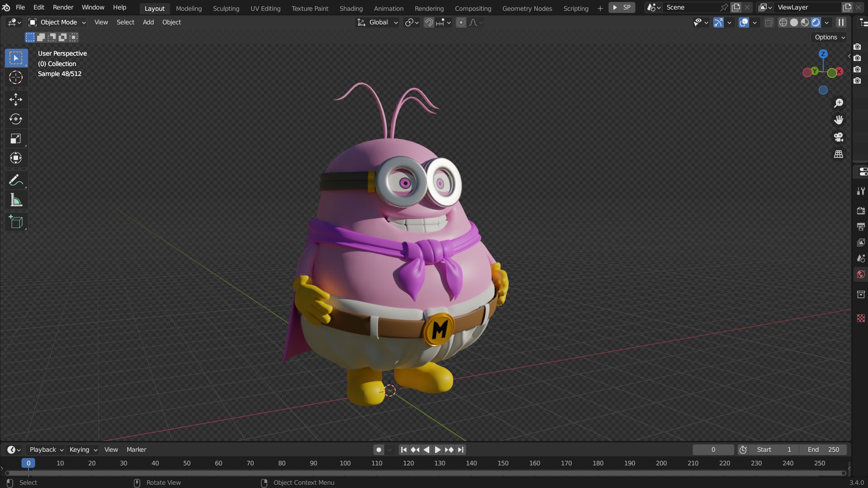This screenshot has height=488, width=868.
Task: Play the animation in reverse
Action: tap(426, 450)
